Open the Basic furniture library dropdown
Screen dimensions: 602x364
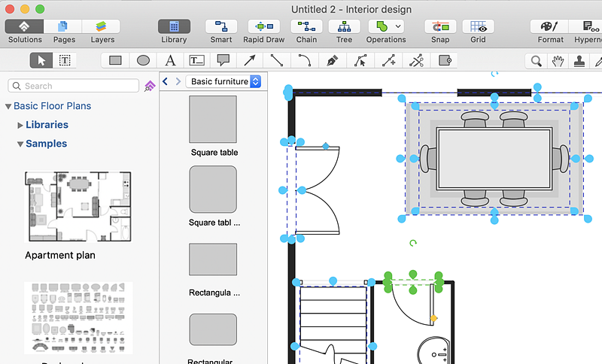point(223,81)
